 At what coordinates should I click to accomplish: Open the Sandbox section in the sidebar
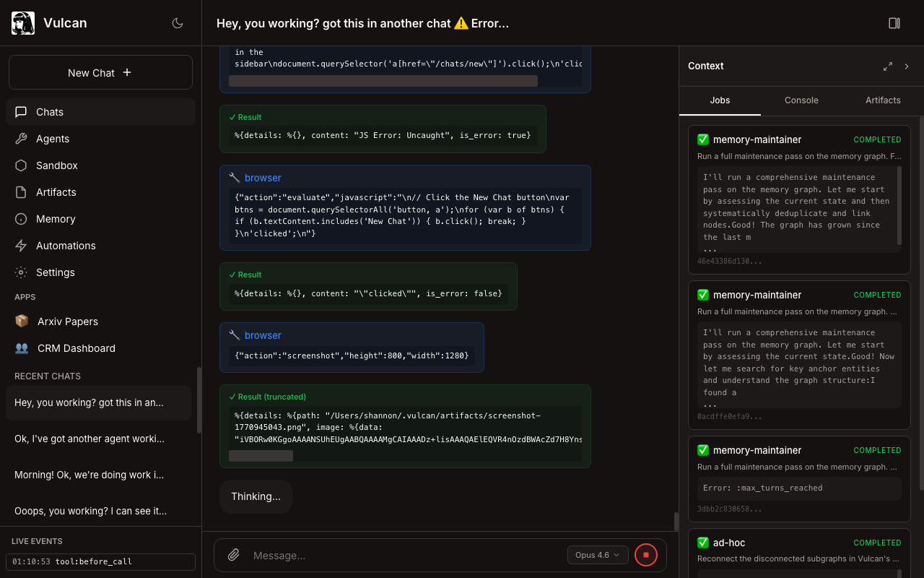(x=56, y=165)
